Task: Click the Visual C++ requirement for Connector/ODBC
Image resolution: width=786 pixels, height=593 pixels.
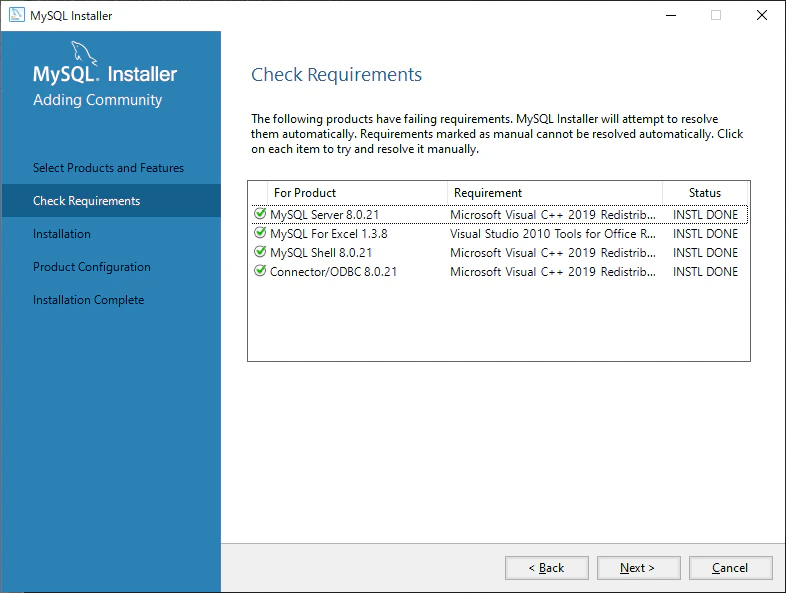Action: pos(552,272)
